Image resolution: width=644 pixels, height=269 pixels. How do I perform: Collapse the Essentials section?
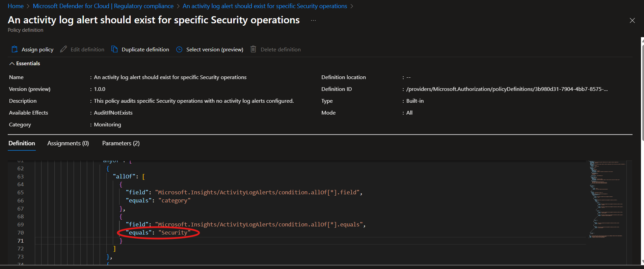(x=25, y=64)
